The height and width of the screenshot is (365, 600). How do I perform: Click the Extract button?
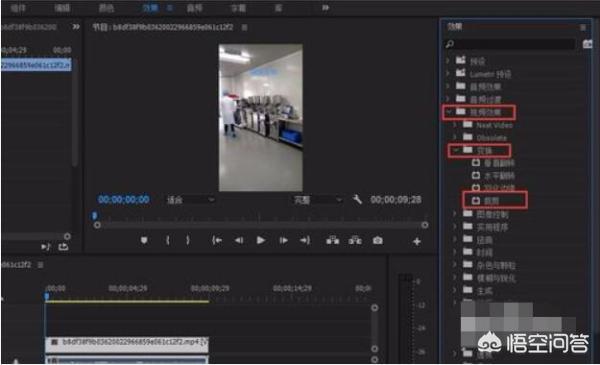pos(355,240)
